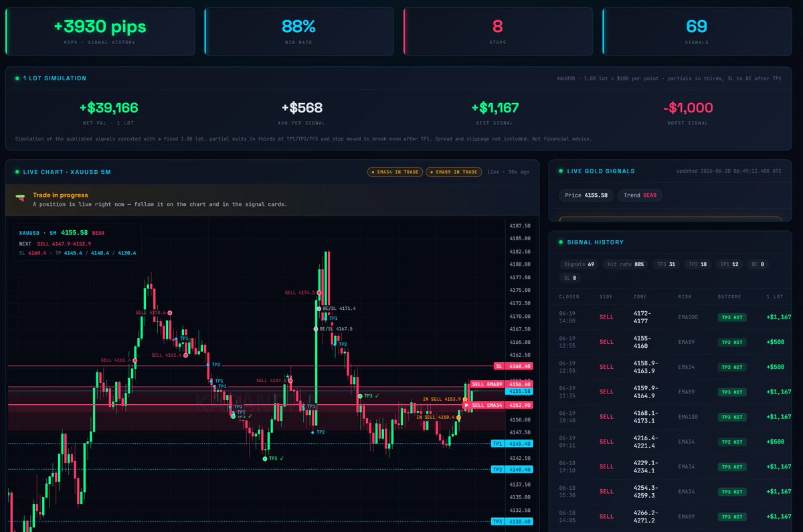Viewport: 803px width, 532px height.
Task: Select the SELL 4174.5 chart marker
Action: coord(319,292)
